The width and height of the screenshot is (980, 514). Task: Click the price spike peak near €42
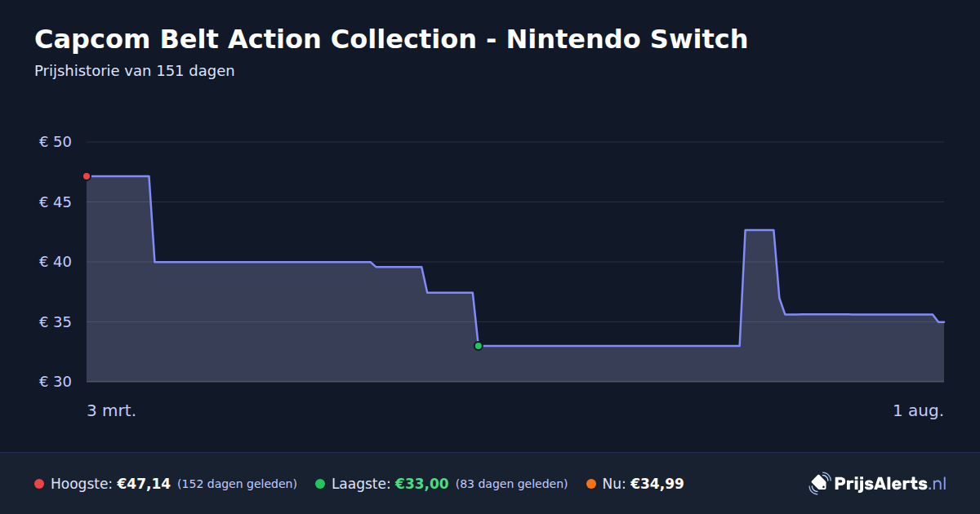(x=759, y=230)
